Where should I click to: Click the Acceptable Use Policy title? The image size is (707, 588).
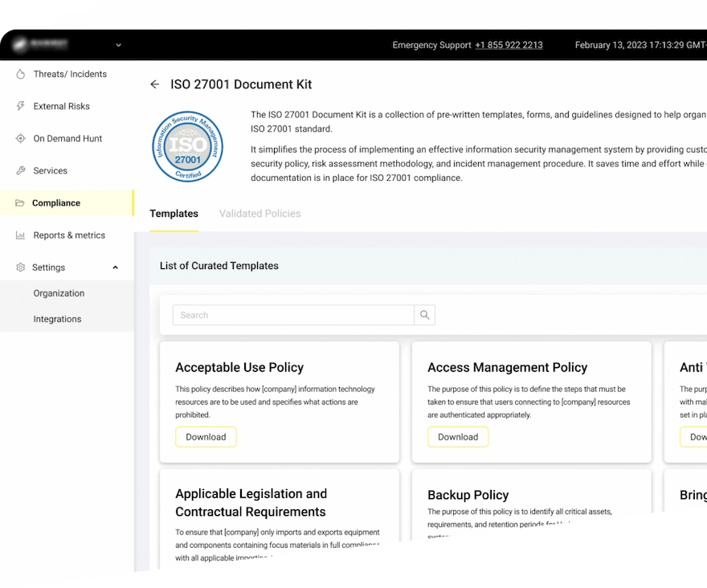coord(239,368)
